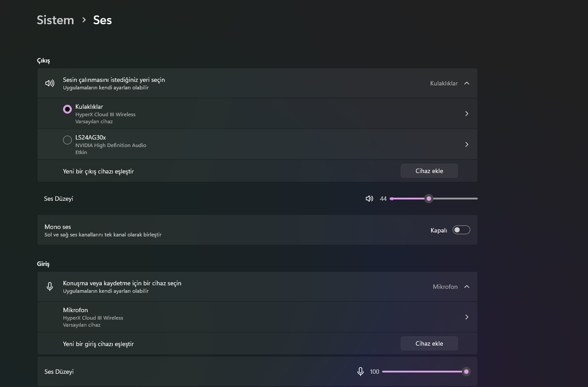Viewport: 588px width, 387px height.
Task: Click the microphone icon in the input device header
Action: 50,287
